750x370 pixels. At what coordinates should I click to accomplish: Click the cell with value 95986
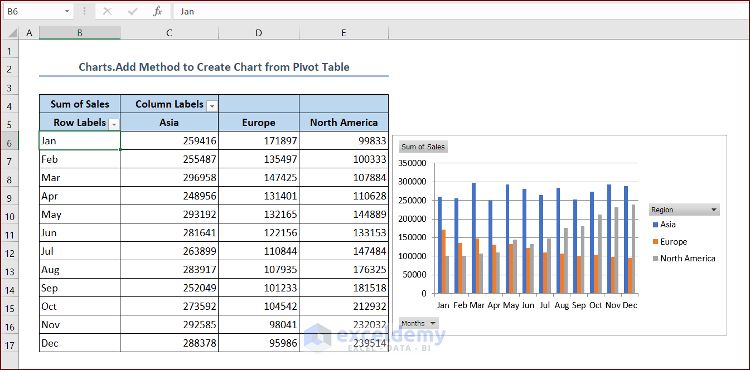coord(259,343)
